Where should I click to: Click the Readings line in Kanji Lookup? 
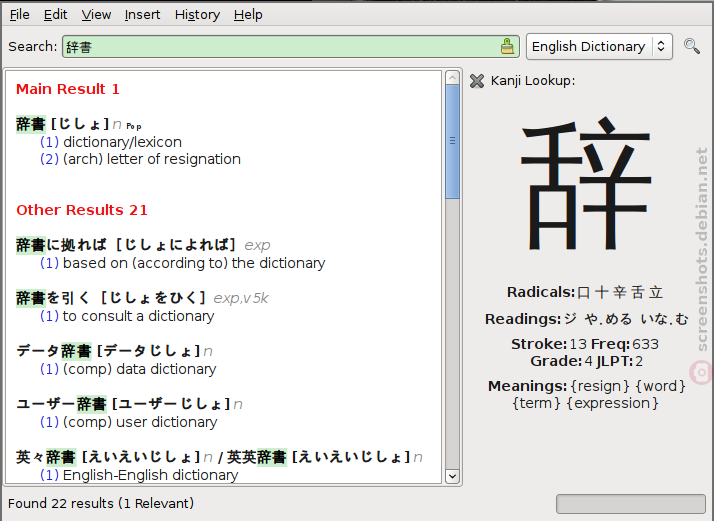(586, 319)
